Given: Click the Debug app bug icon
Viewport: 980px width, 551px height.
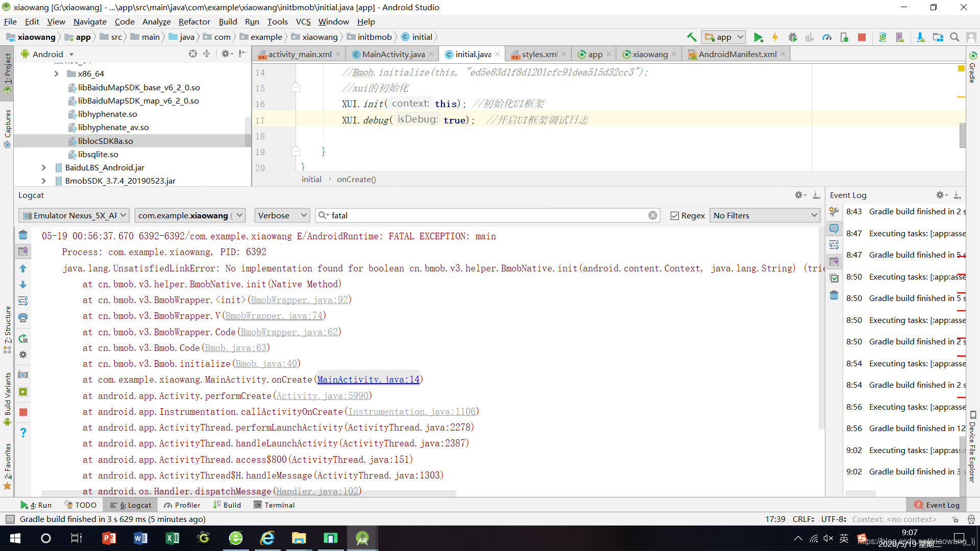Looking at the screenshot, I should tap(792, 37).
